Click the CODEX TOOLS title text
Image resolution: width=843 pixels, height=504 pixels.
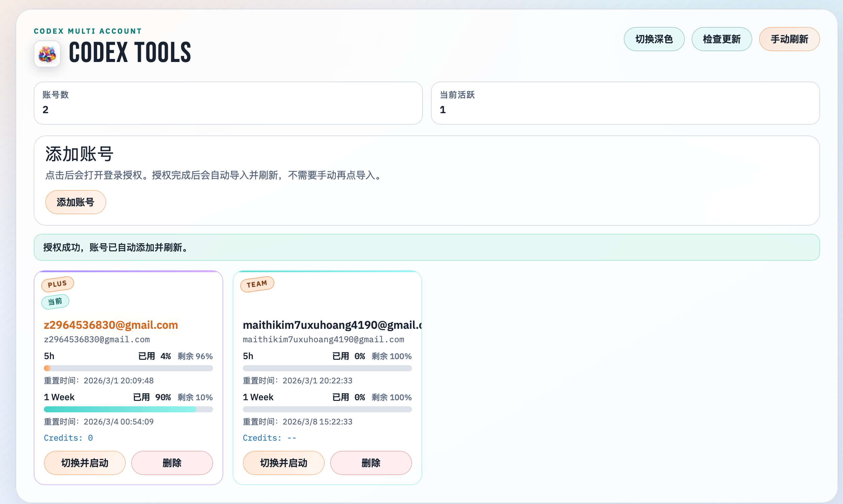pyautogui.click(x=130, y=53)
